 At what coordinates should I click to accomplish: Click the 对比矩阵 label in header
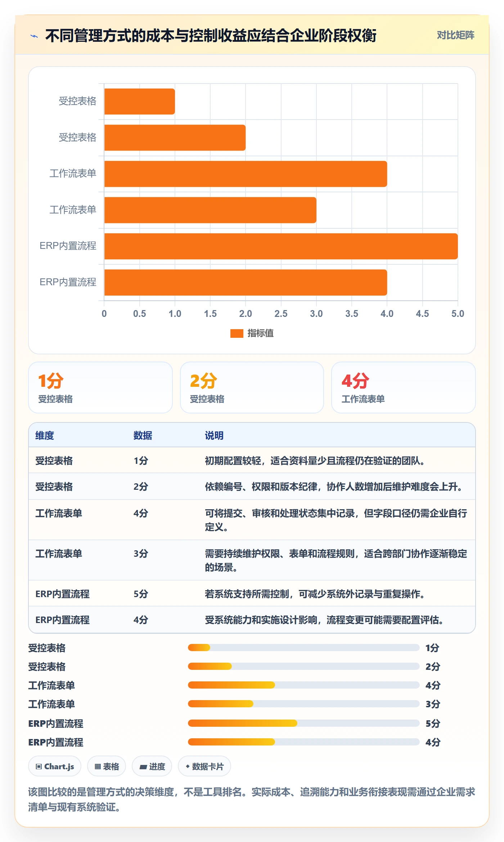(455, 35)
